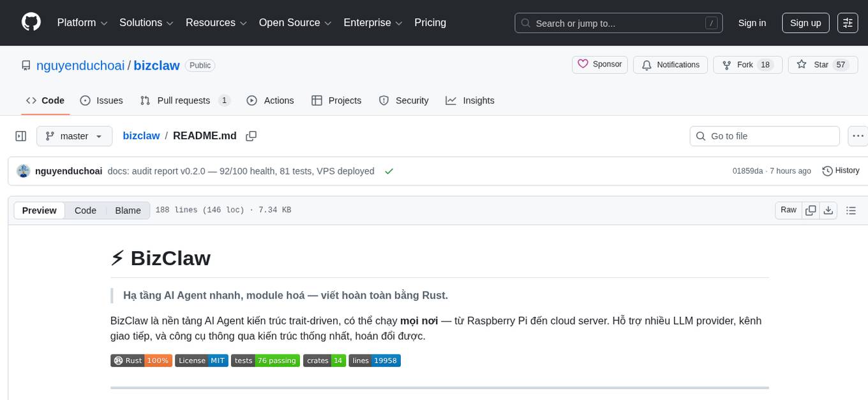This screenshot has width=868, height=400.
Task: Open the file outline icon
Action: [851, 210]
